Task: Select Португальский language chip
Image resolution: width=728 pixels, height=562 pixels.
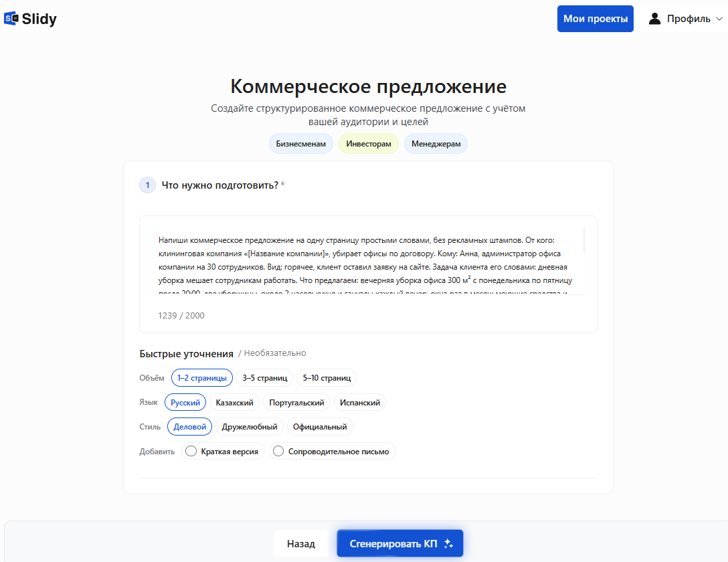Action: coord(296,402)
